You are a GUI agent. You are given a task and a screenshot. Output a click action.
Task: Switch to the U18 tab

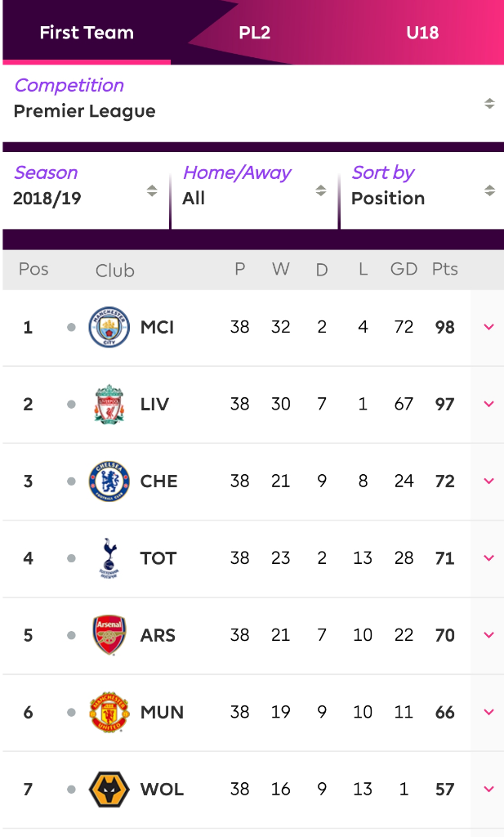coord(422,33)
